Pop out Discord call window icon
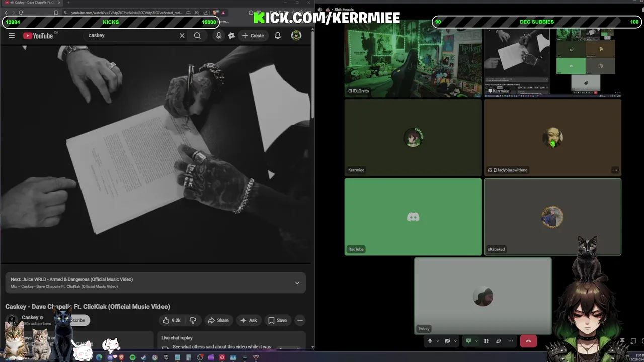The width and height of the screenshot is (644, 362). click(633, 341)
